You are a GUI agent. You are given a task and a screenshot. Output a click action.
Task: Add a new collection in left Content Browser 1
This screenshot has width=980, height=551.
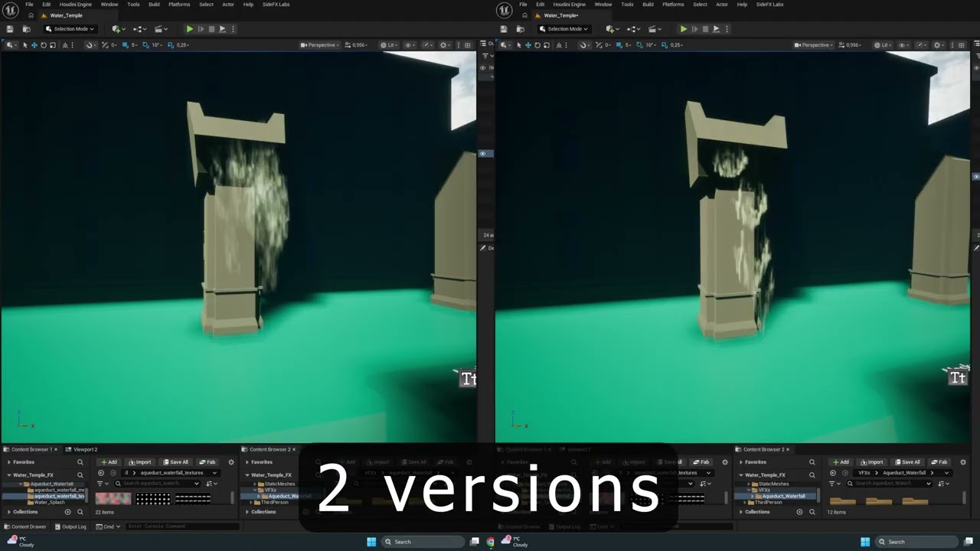67,512
